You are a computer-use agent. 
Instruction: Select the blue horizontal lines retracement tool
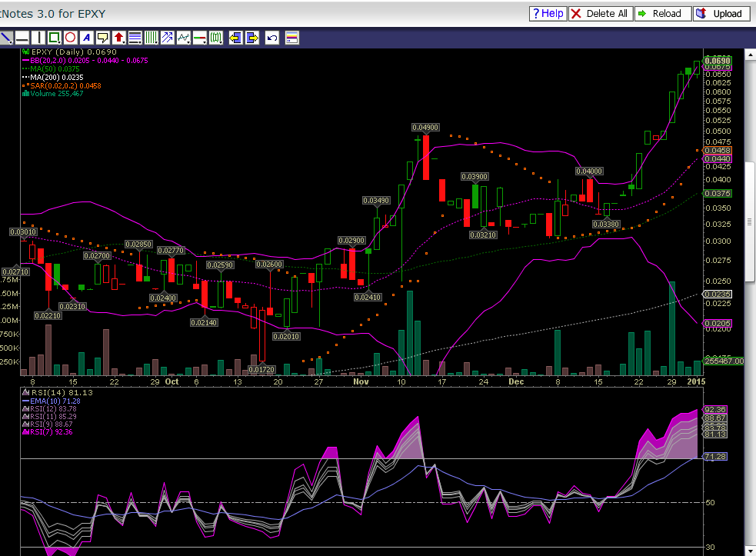[135, 38]
